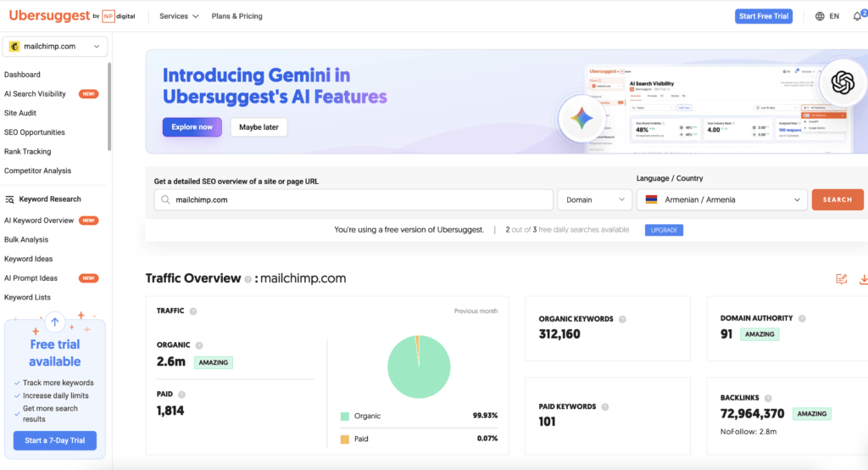Click the 99.93% organic percentage
This screenshot has width=868, height=470.
pos(485,416)
